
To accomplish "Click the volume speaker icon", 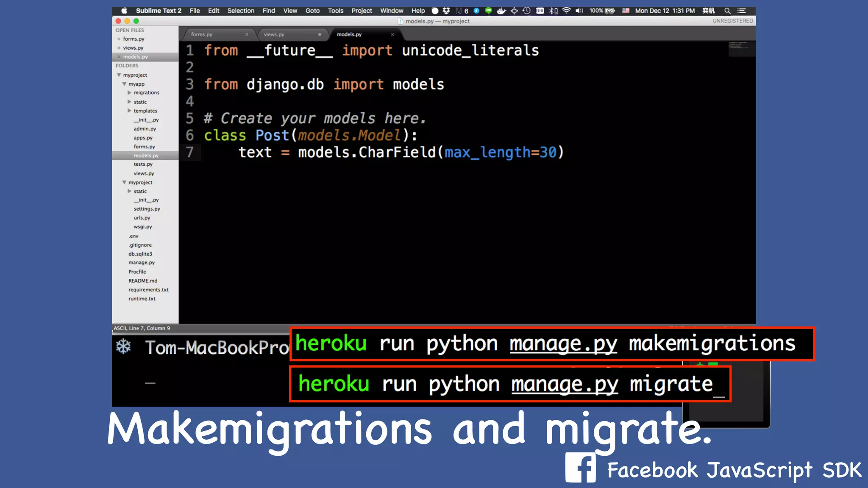I will coord(579,11).
